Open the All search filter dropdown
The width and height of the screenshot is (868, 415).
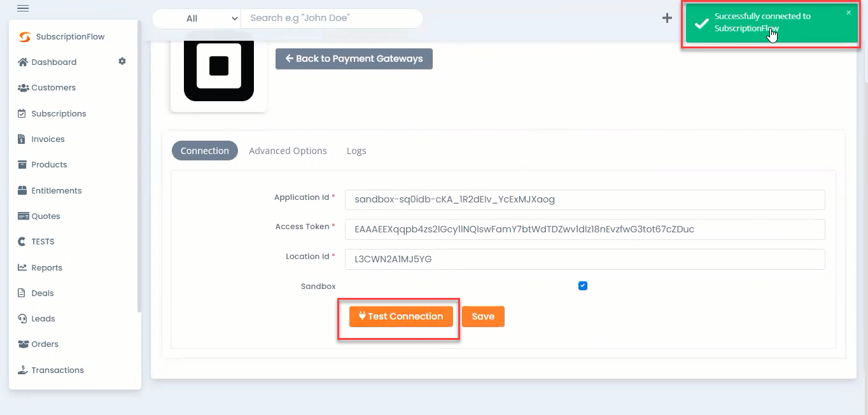(197, 18)
